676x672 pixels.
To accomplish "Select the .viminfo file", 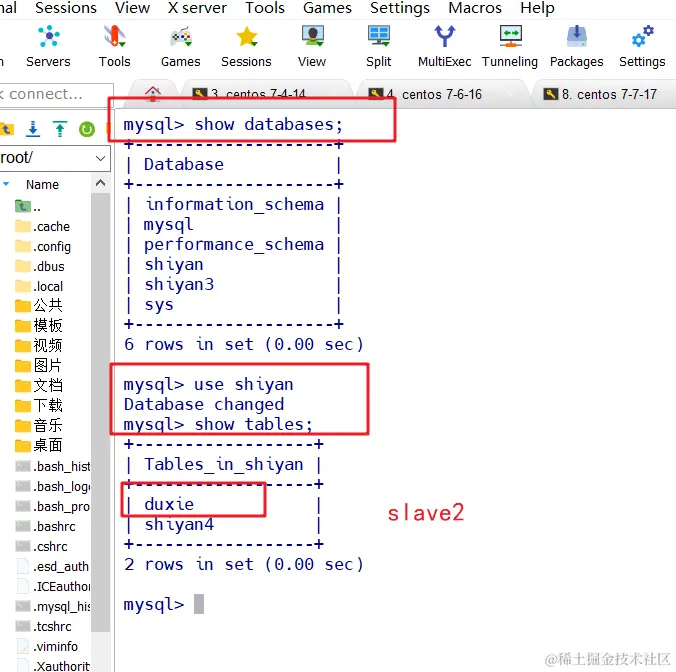I will coord(47,647).
